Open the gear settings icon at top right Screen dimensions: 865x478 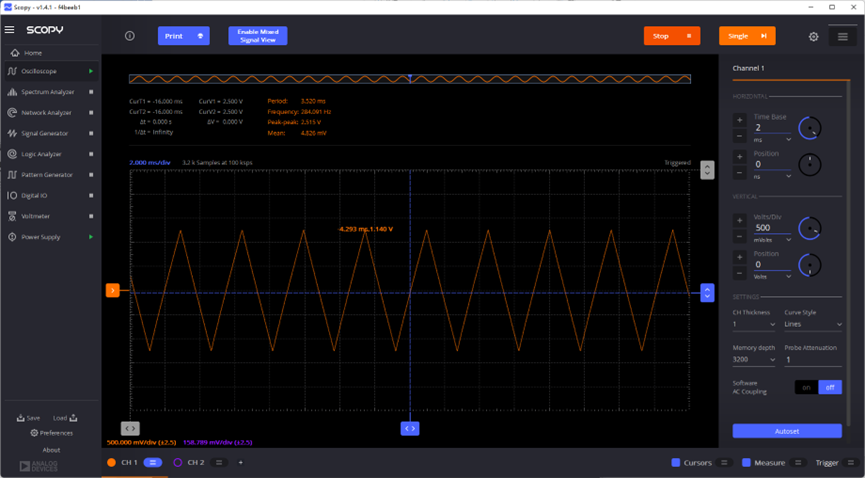[813, 36]
